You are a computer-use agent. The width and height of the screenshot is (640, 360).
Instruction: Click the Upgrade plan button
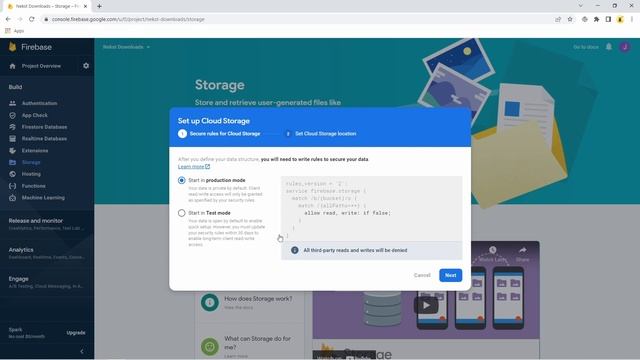pos(76,333)
